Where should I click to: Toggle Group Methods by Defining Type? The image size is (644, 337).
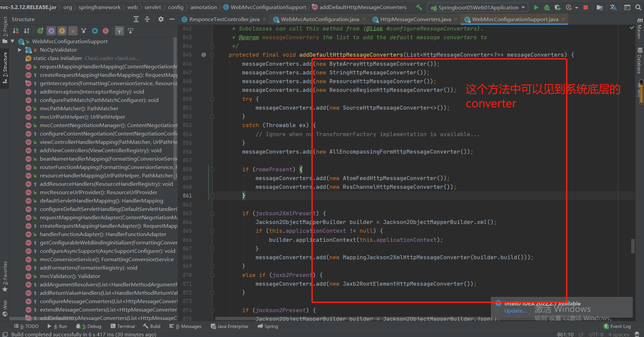tap(84, 31)
